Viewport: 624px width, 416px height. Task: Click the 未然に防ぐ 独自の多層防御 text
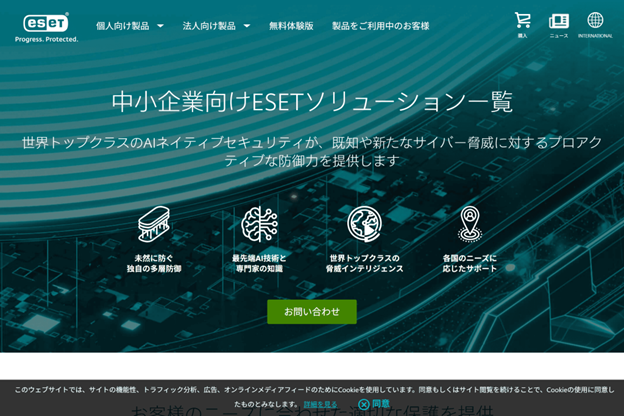(x=154, y=264)
